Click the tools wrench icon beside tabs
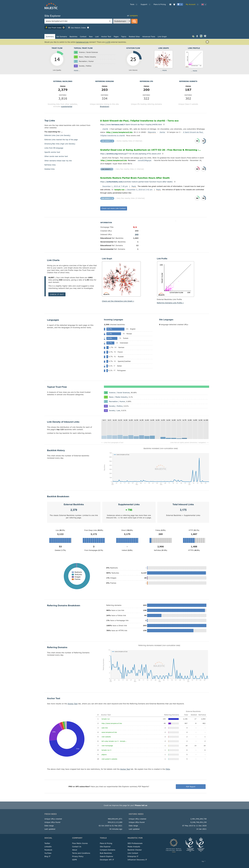249x868 pixels. tap(205, 36)
